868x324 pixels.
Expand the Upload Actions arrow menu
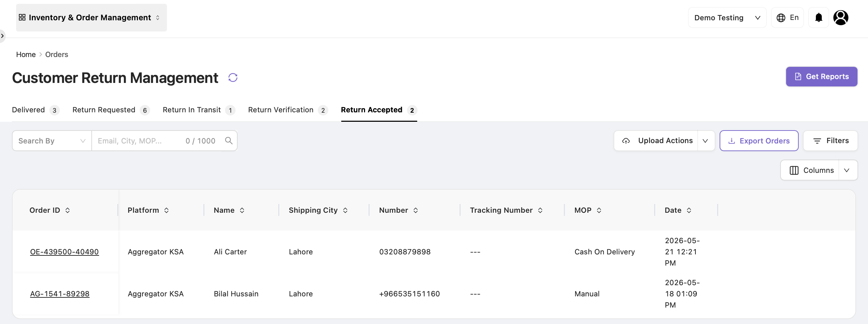click(x=706, y=141)
